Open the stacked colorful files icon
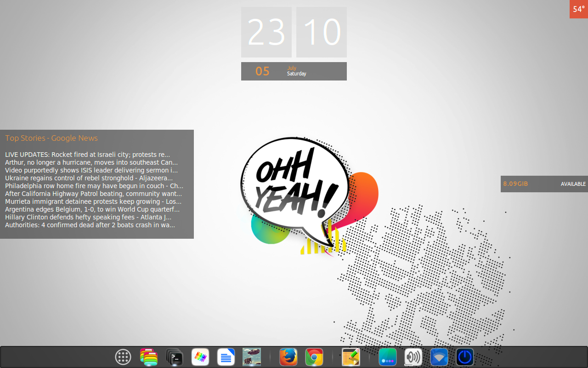588x368 pixels. (x=149, y=357)
